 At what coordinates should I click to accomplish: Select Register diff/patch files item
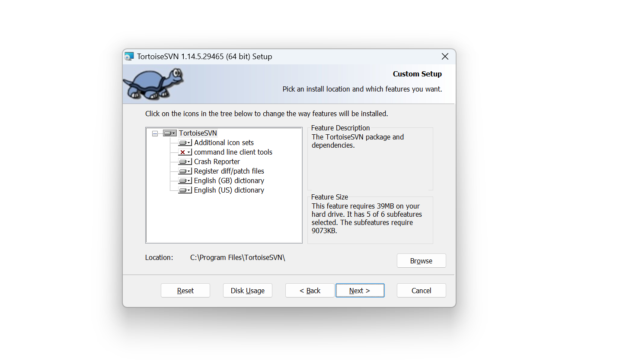coord(229,171)
